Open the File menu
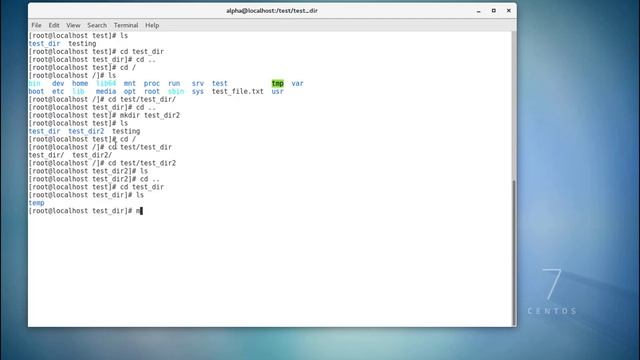This screenshot has height=360, width=640. click(36, 25)
